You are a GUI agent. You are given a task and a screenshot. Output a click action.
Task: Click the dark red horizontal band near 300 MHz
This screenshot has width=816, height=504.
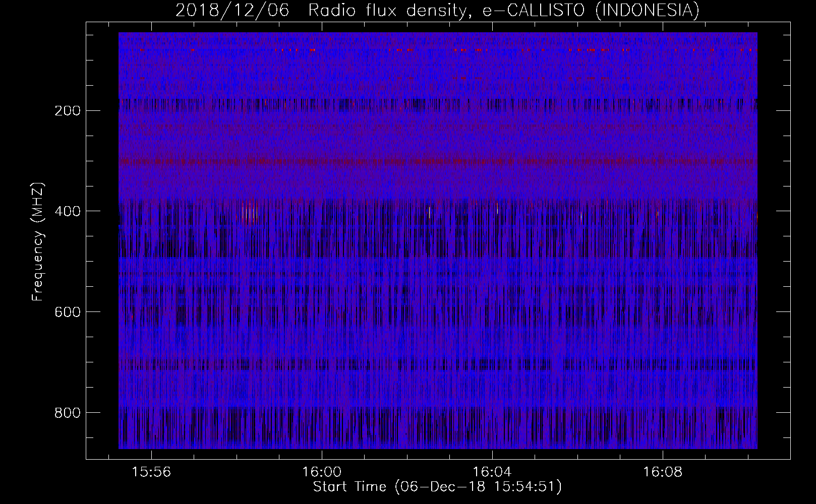[438, 162]
